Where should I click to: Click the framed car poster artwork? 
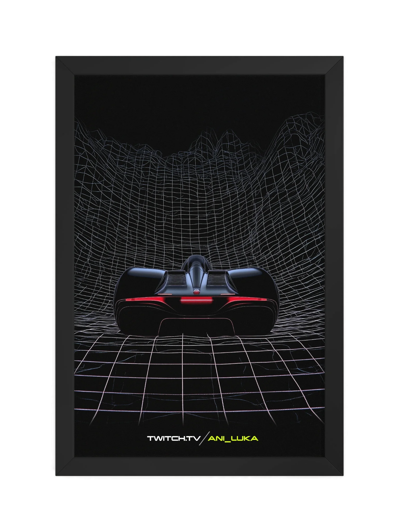tap(199, 265)
